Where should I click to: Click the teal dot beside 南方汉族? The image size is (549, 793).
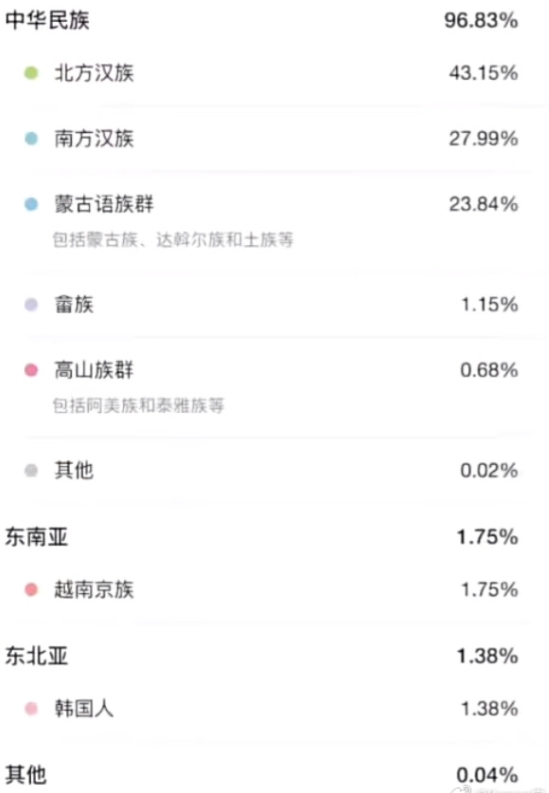click(31, 139)
